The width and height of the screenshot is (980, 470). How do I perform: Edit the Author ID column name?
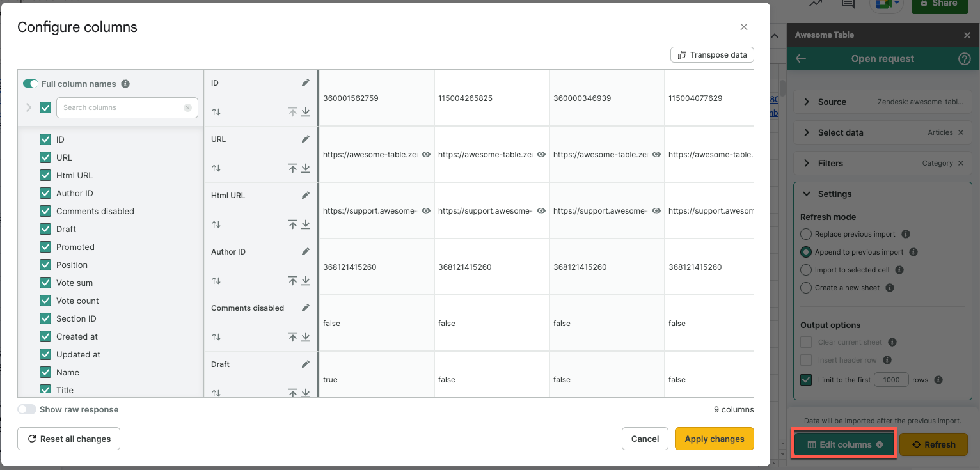(x=306, y=252)
